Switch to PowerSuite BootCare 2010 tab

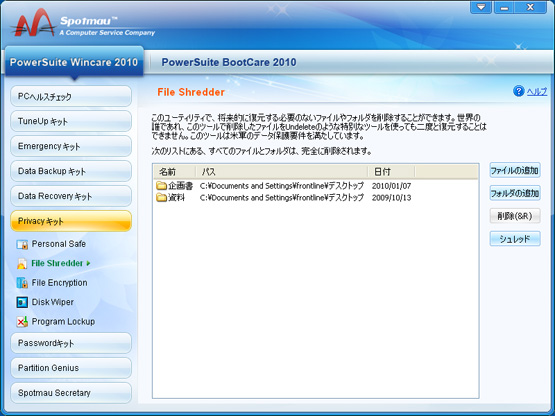click(x=229, y=62)
